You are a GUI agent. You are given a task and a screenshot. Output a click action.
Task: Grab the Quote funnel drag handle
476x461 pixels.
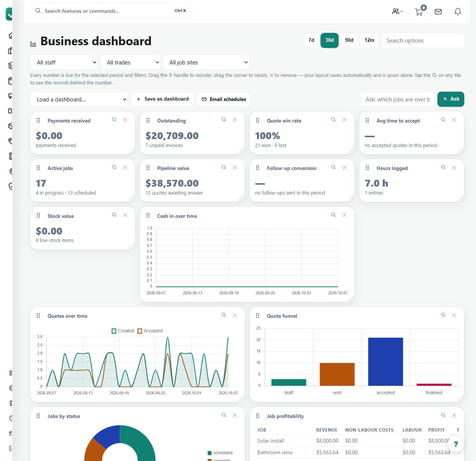click(258, 316)
